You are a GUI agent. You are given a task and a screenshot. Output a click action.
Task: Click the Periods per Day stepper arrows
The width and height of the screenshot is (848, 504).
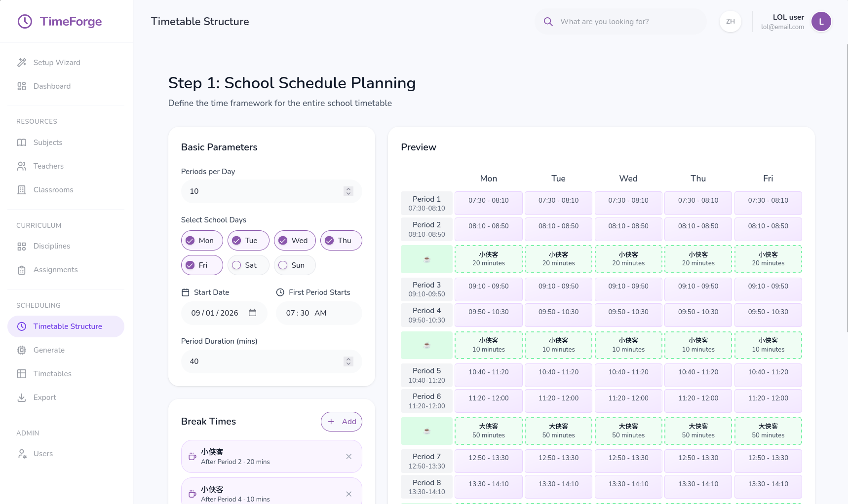click(x=348, y=191)
